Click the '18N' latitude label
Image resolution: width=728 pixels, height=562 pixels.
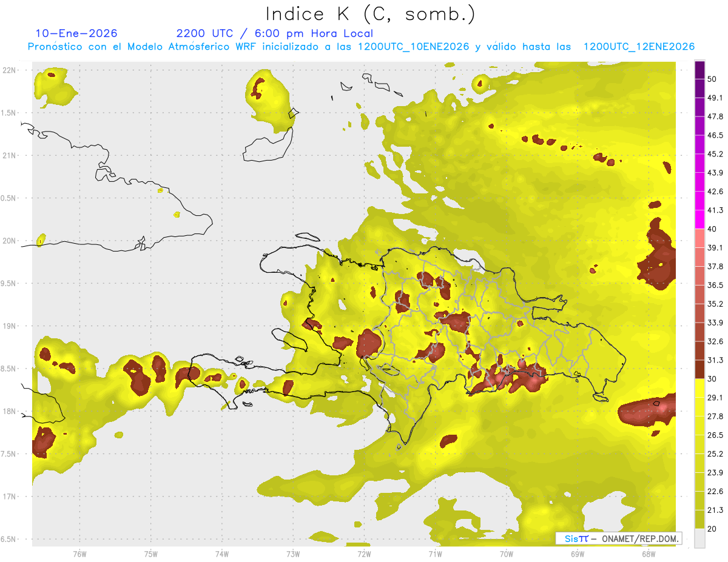click(x=10, y=411)
